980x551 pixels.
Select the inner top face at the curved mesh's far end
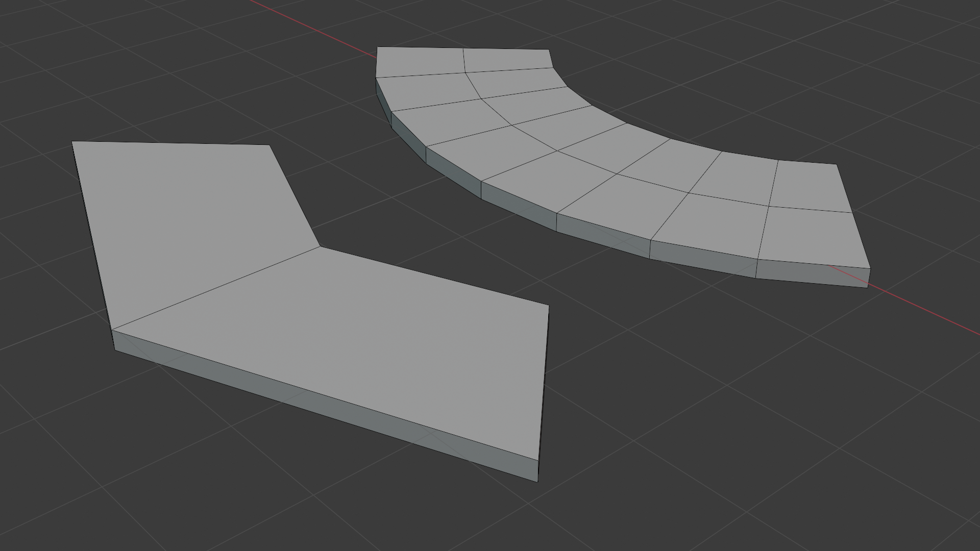[x=508, y=60]
